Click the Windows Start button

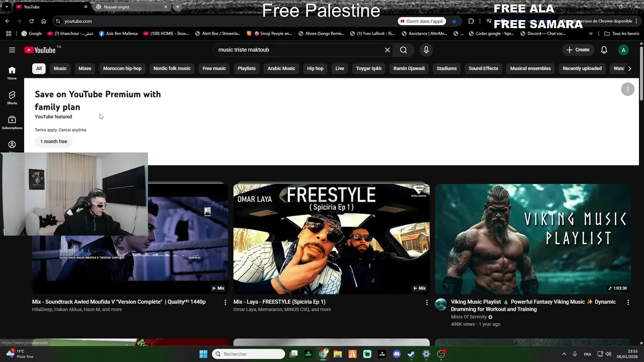point(203,354)
